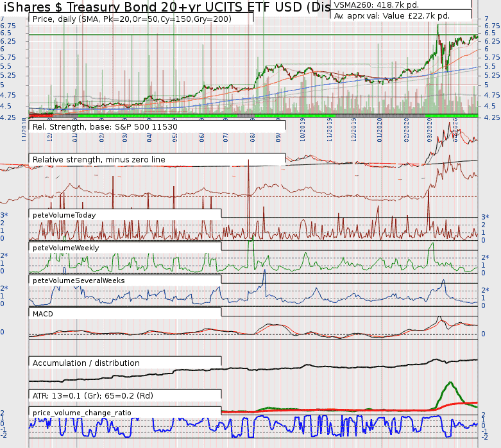The width and height of the screenshot is (501, 448).
Task: Click the 2* tick right of peteVolumeWeekly
Action: coord(485,257)
